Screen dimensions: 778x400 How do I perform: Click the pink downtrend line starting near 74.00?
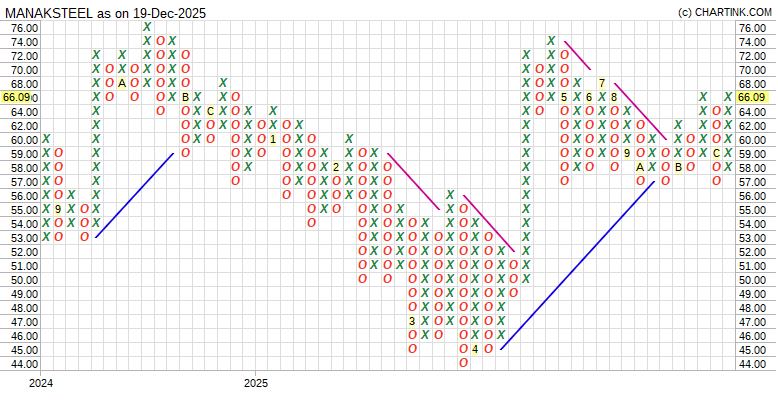pyautogui.click(x=577, y=55)
